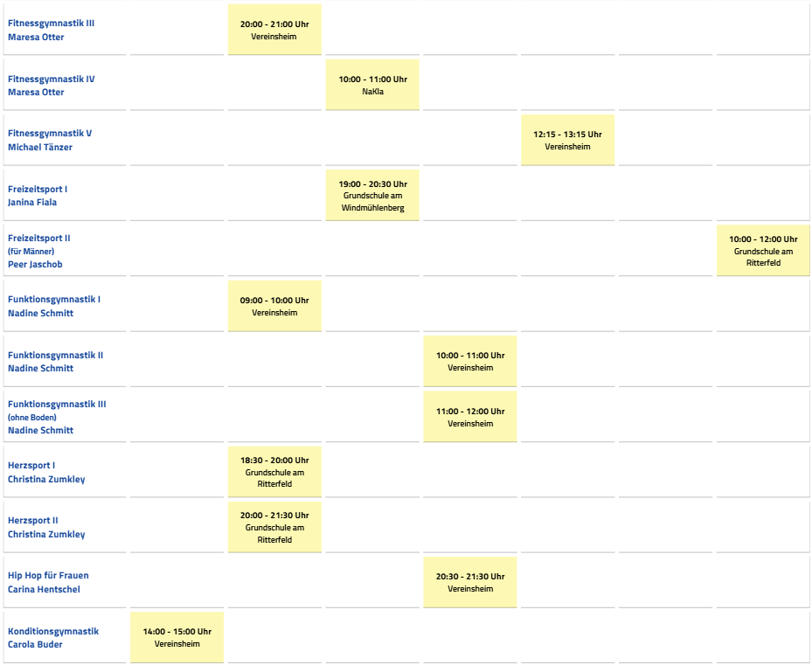Viewport: 812px width, 665px height.
Task: Open Funktionsgymnastik III (ohne Boden) link
Action: pos(57,405)
